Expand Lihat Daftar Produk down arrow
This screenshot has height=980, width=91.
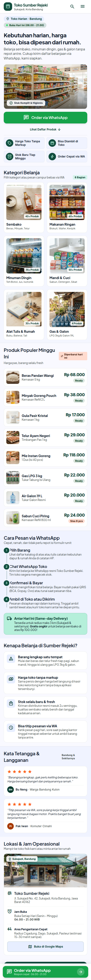tap(59, 129)
